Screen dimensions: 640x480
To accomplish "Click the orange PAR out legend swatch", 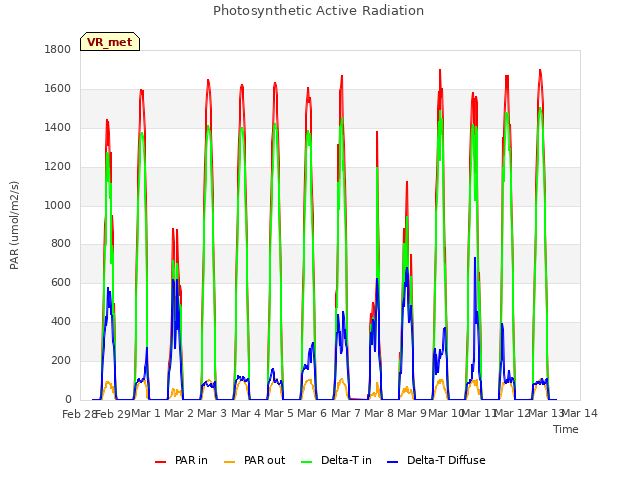I will coord(230,462).
